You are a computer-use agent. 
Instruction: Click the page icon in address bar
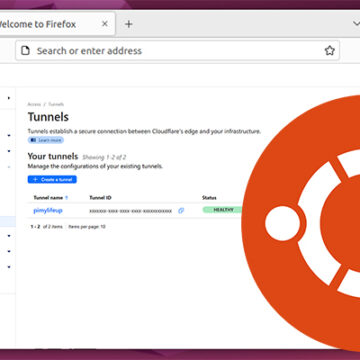click(25, 51)
